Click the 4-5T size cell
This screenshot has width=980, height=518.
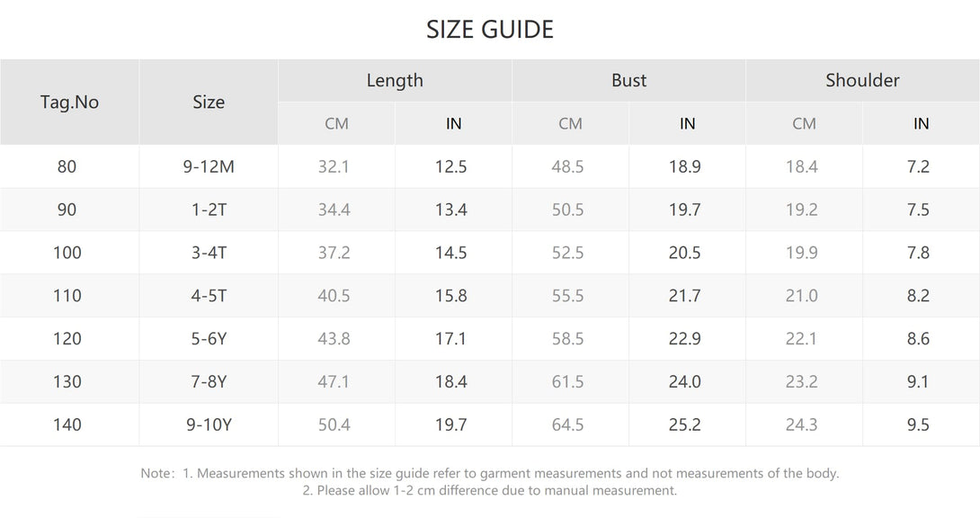coord(209,296)
